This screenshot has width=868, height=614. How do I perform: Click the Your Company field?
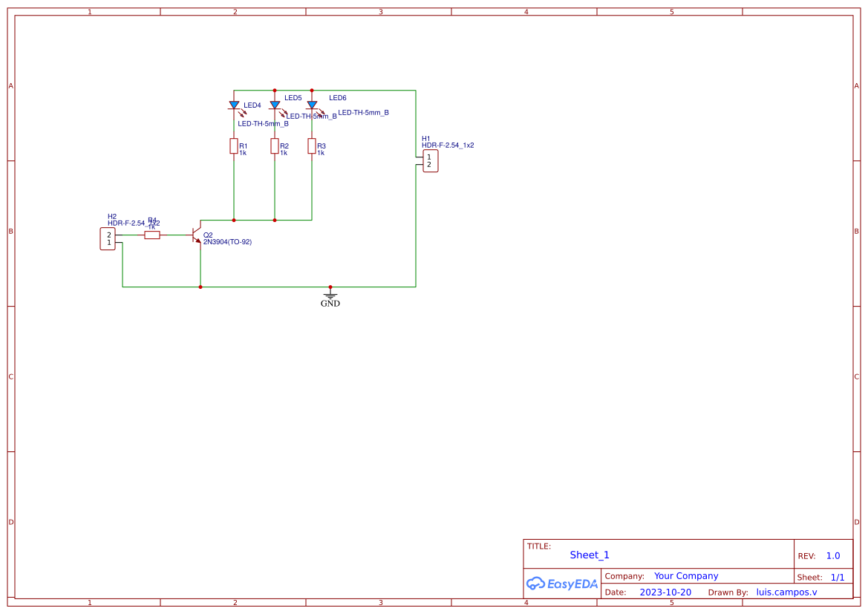(x=685, y=575)
